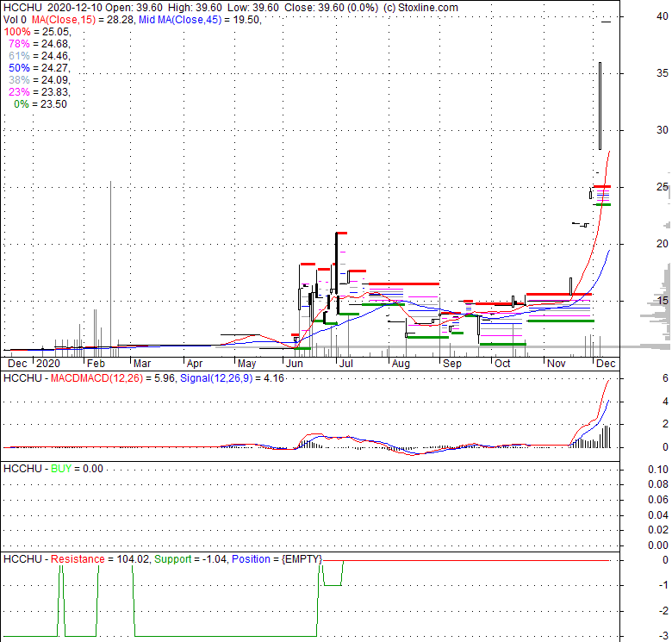Click the Mar month label on axis
Screen dimensions: 672x642
coord(142,364)
